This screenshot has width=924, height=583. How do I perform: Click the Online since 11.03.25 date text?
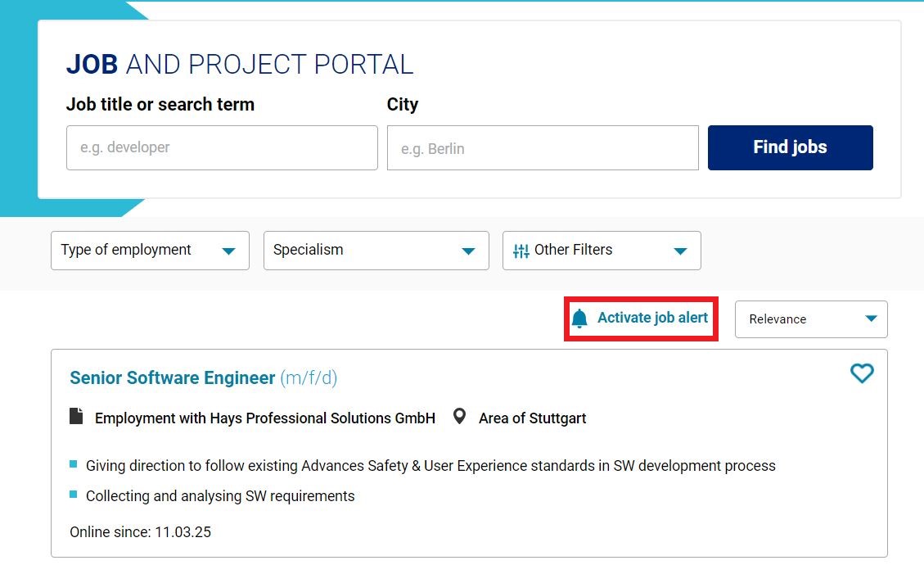[140, 532]
